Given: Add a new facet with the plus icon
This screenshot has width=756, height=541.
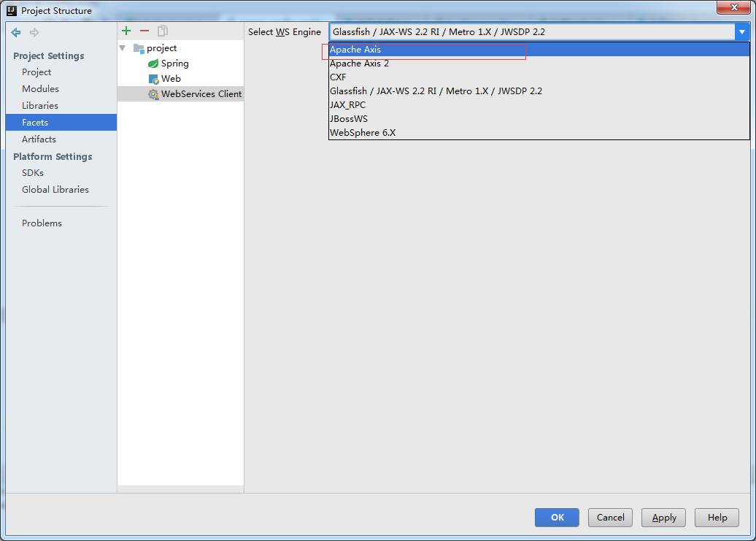Looking at the screenshot, I should (126, 31).
